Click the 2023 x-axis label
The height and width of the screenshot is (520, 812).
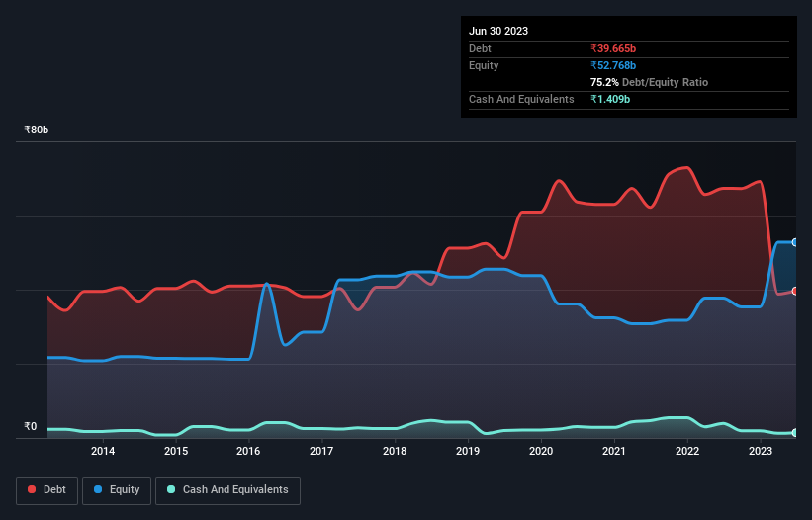coord(761,451)
